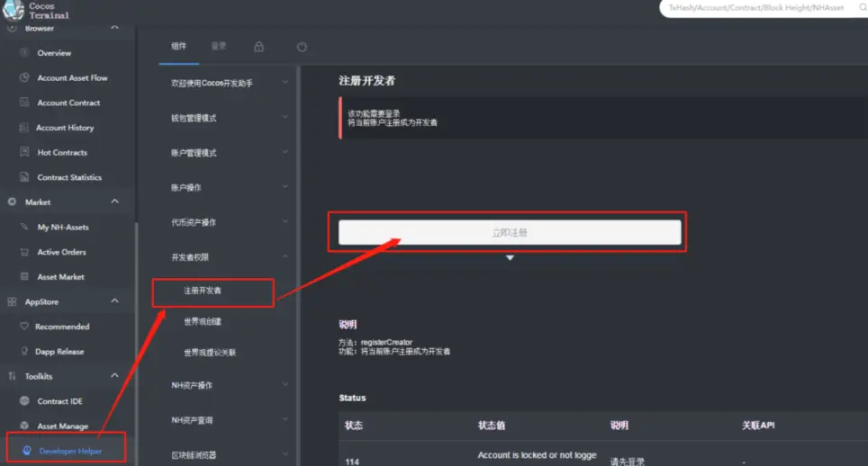Click the Toolkits section icon

tap(12, 376)
